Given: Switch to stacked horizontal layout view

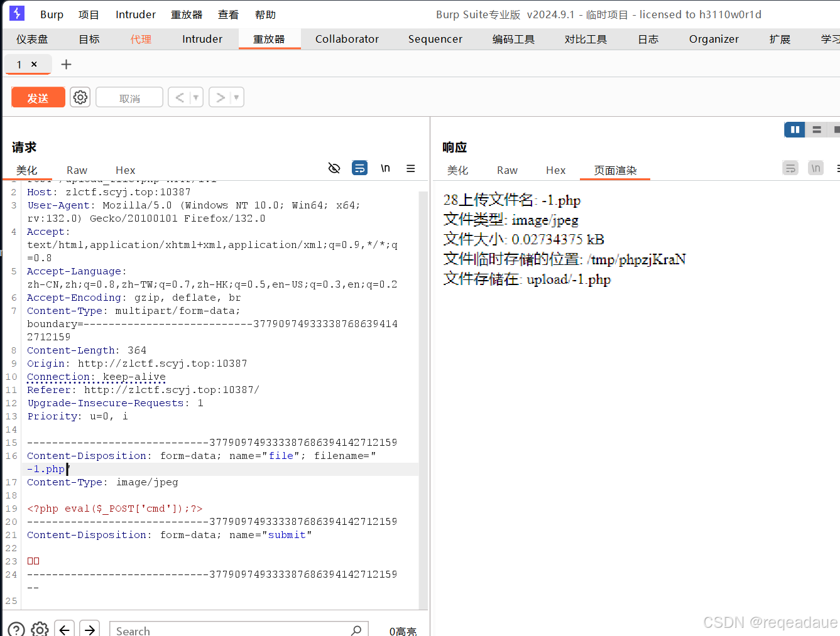Looking at the screenshot, I should pyautogui.click(x=817, y=130).
